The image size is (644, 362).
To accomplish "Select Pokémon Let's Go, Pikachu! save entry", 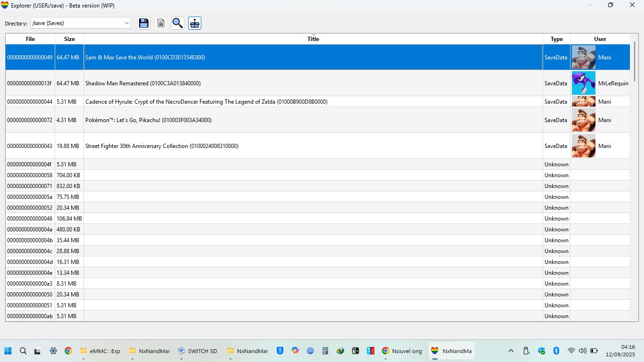I will coord(318,120).
